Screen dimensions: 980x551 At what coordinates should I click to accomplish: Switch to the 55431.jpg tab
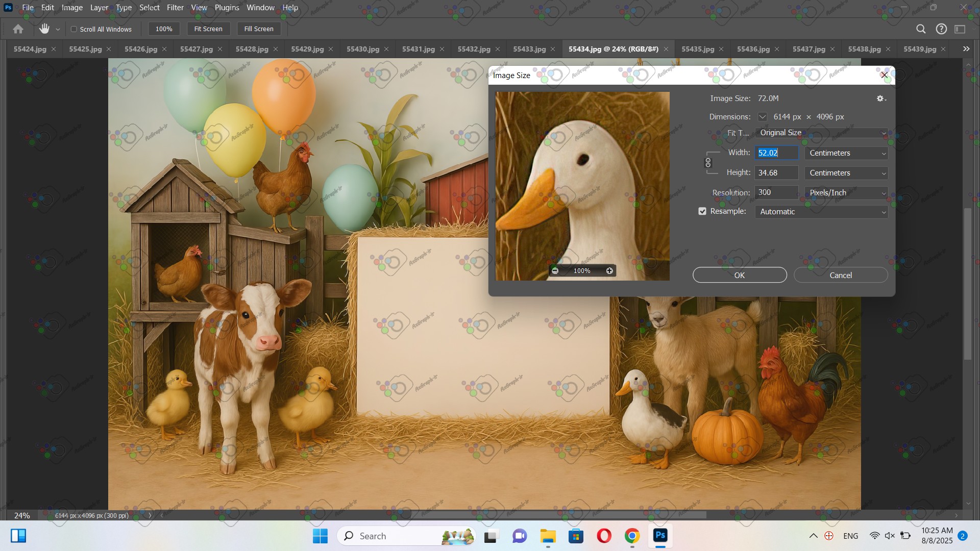[x=418, y=49]
